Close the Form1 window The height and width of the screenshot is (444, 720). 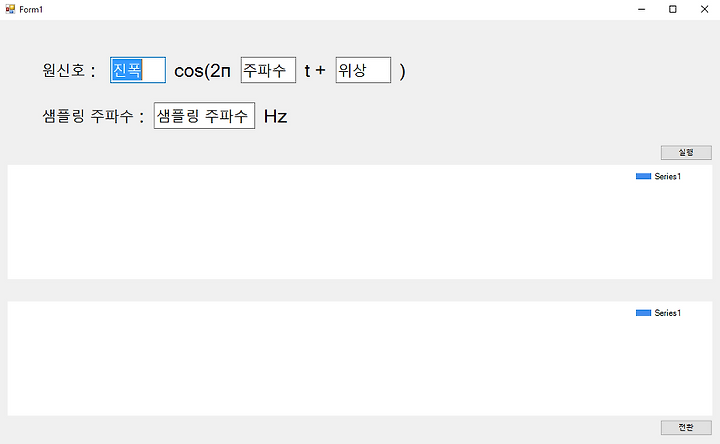(x=704, y=9)
